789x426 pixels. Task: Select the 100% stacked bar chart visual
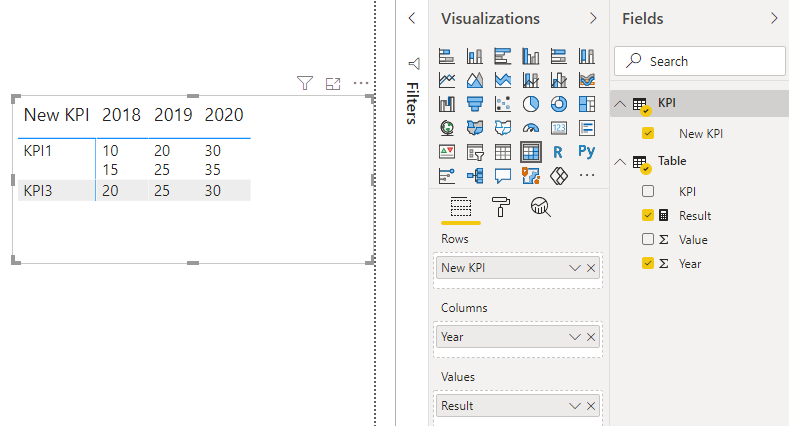tap(559, 56)
